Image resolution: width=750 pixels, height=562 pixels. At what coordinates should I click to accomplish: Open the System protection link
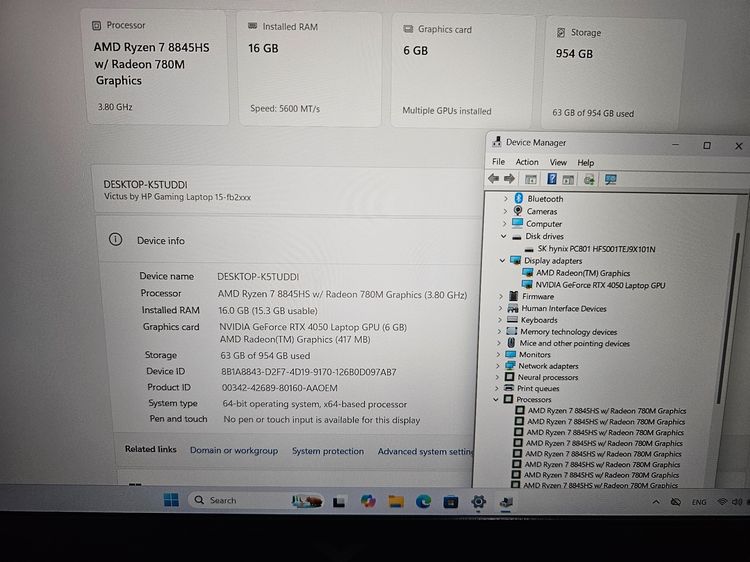click(x=328, y=451)
